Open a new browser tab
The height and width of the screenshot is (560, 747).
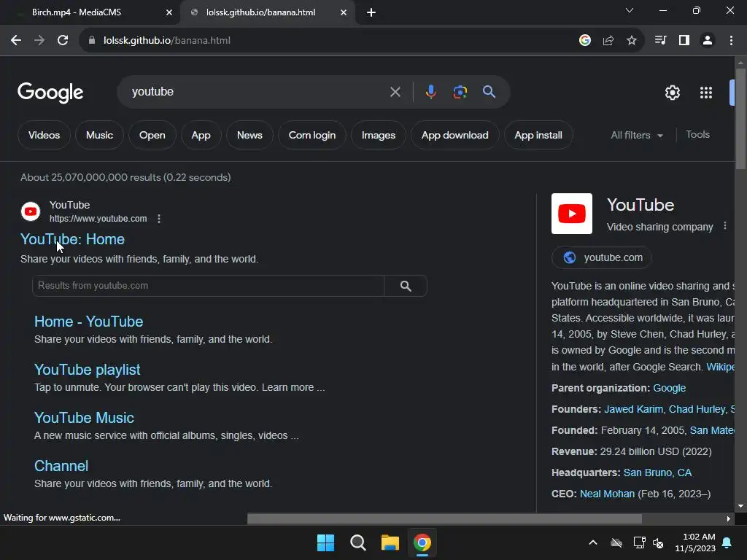(x=371, y=12)
